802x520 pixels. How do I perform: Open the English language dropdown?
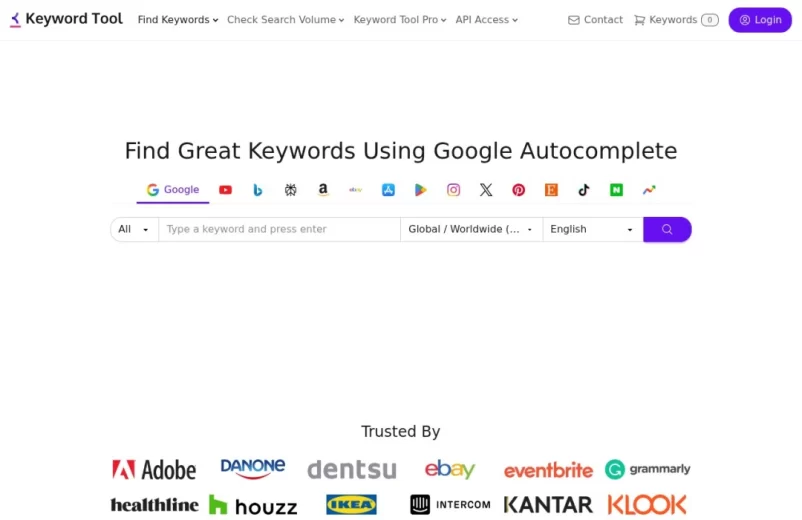coord(592,229)
